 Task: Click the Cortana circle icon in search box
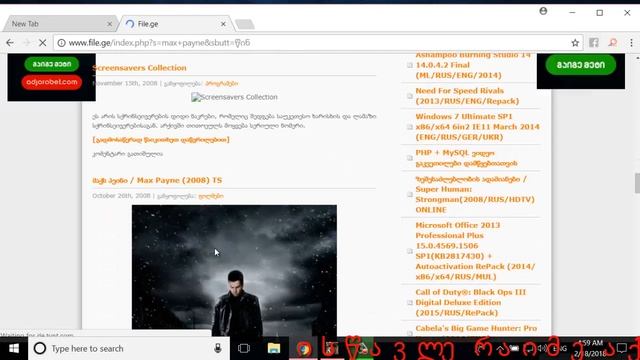[x=40, y=349]
